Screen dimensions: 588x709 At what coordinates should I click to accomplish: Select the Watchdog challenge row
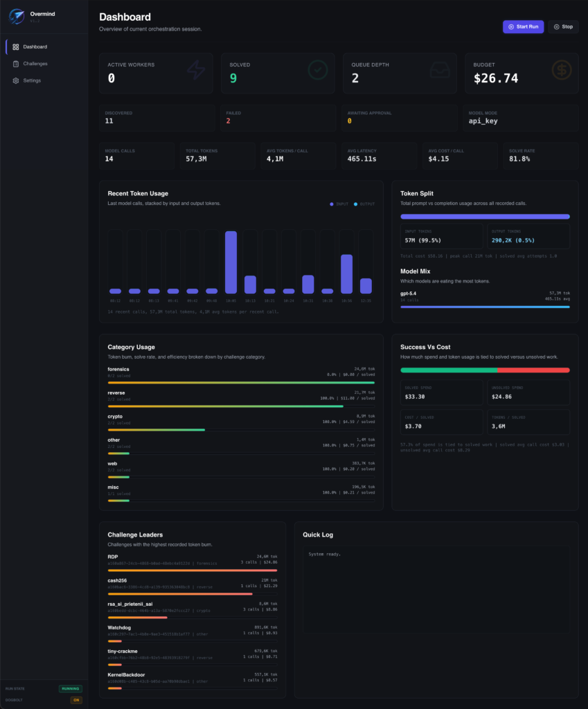point(193,634)
